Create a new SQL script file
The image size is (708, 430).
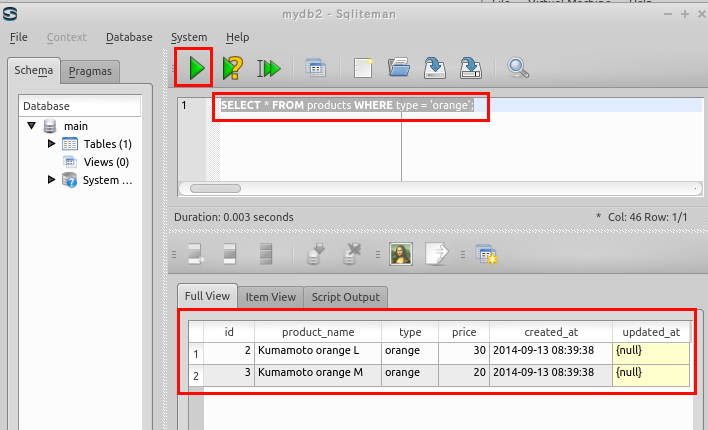coord(363,68)
